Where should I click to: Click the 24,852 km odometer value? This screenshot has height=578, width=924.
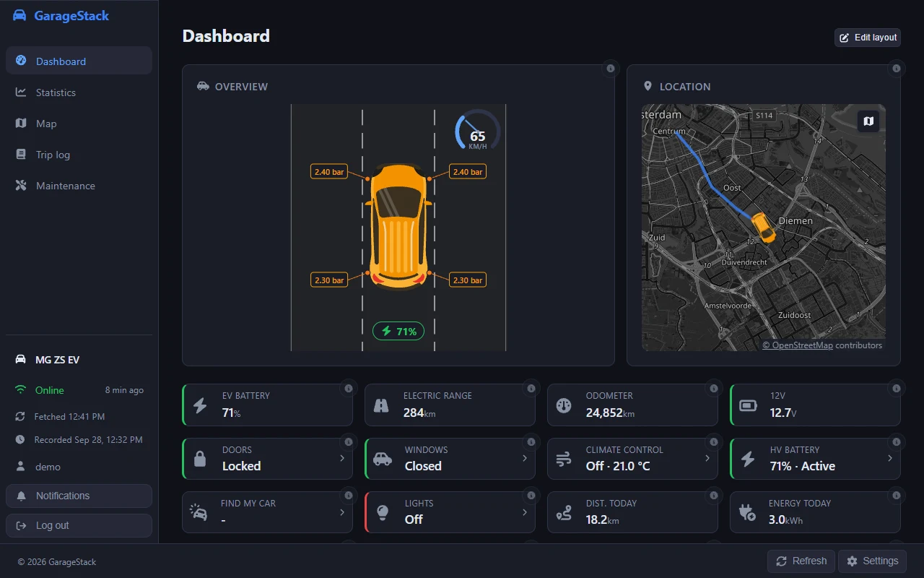click(610, 413)
